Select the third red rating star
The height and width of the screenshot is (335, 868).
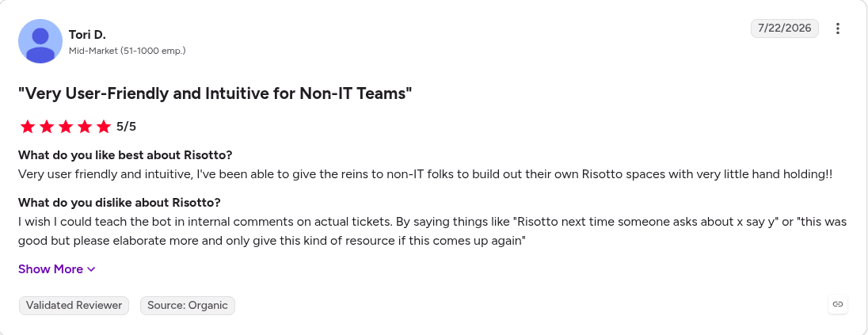(x=65, y=127)
